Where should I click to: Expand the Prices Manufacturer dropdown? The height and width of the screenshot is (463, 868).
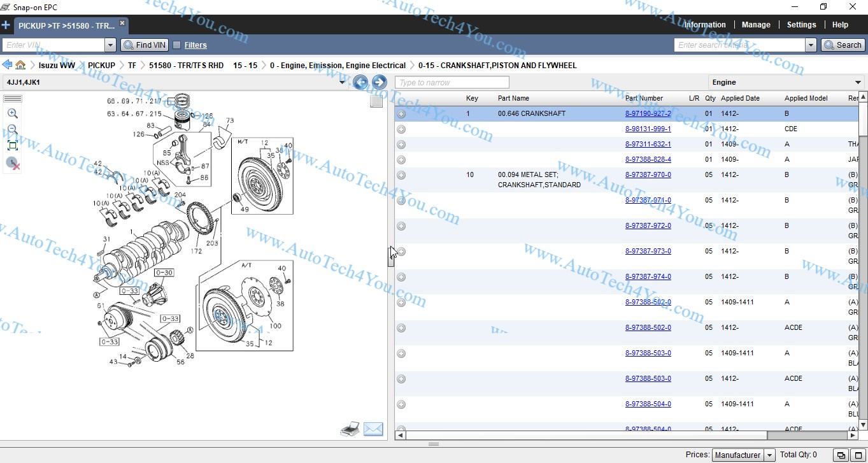click(x=769, y=455)
